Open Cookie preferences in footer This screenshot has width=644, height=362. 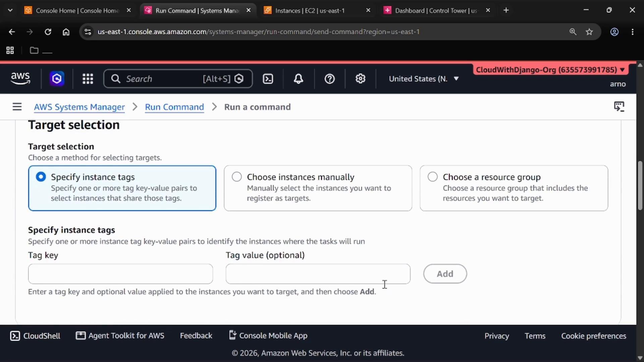(594, 336)
